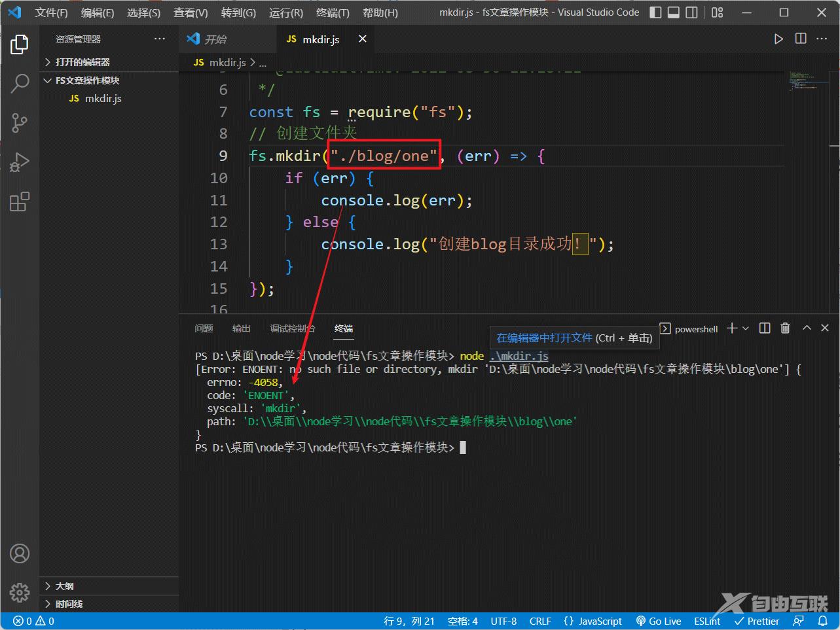Image resolution: width=840 pixels, height=630 pixels.
Task: Open the Explorer view in activity bar
Action: [x=20, y=44]
